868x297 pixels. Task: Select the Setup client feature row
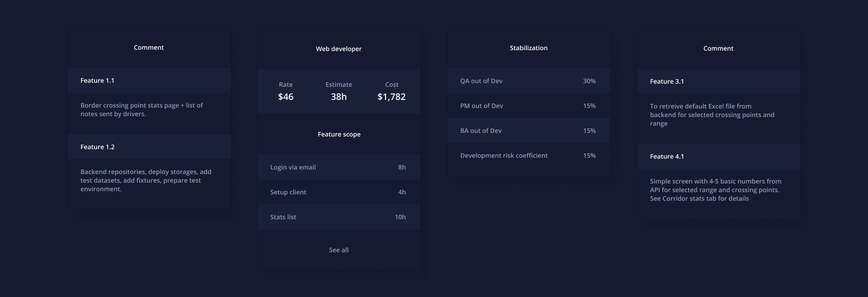coord(339,192)
